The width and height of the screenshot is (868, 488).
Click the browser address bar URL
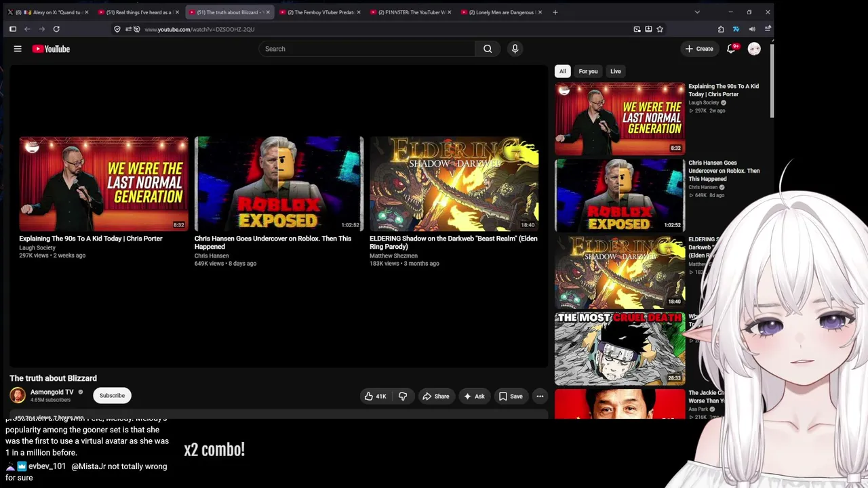coord(199,29)
